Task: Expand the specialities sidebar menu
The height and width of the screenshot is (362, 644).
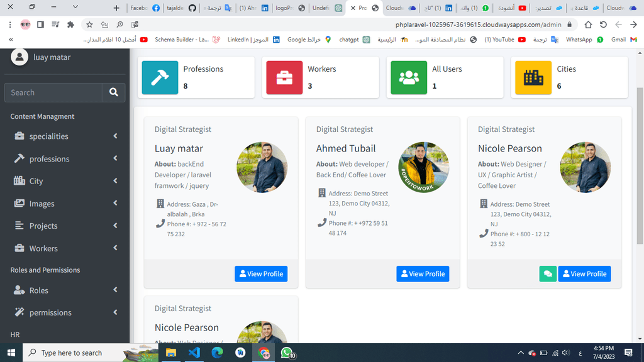Action: pyautogui.click(x=65, y=136)
